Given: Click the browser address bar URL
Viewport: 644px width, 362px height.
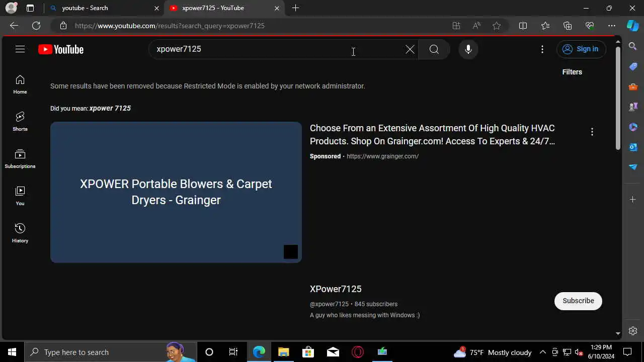Looking at the screenshot, I should [170, 26].
